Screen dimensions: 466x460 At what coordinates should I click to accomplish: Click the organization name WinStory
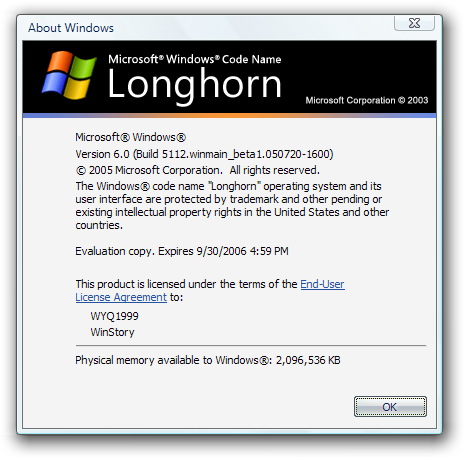click(112, 332)
